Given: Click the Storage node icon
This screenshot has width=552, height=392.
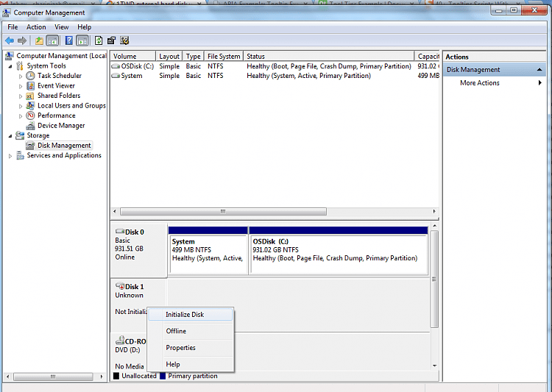Looking at the screenshot, I should point(20,135).
